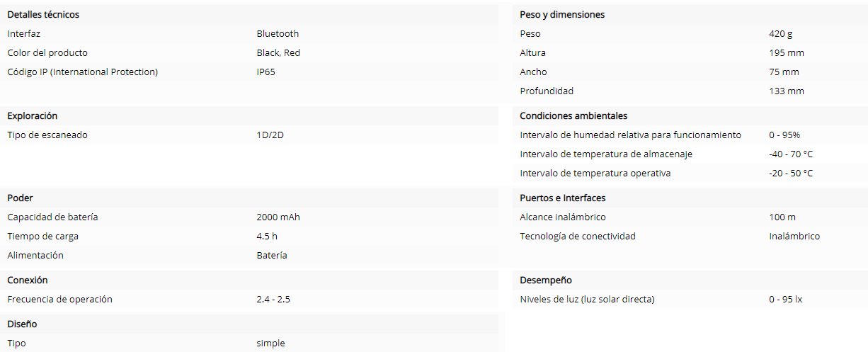Select the 0 - 95 lx light level value
The image size is (868, 352).
pos(786,299)
